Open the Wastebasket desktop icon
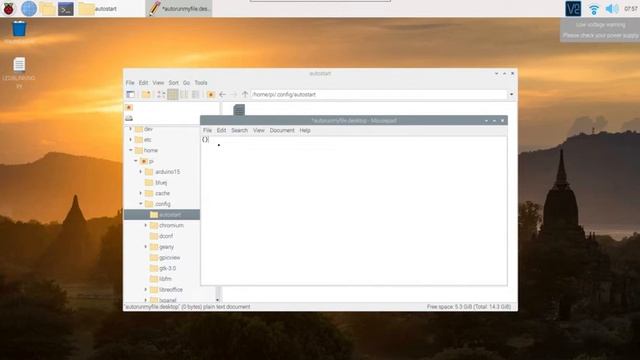This screenshot has width=640, height=360. click(x=19, y=29)
